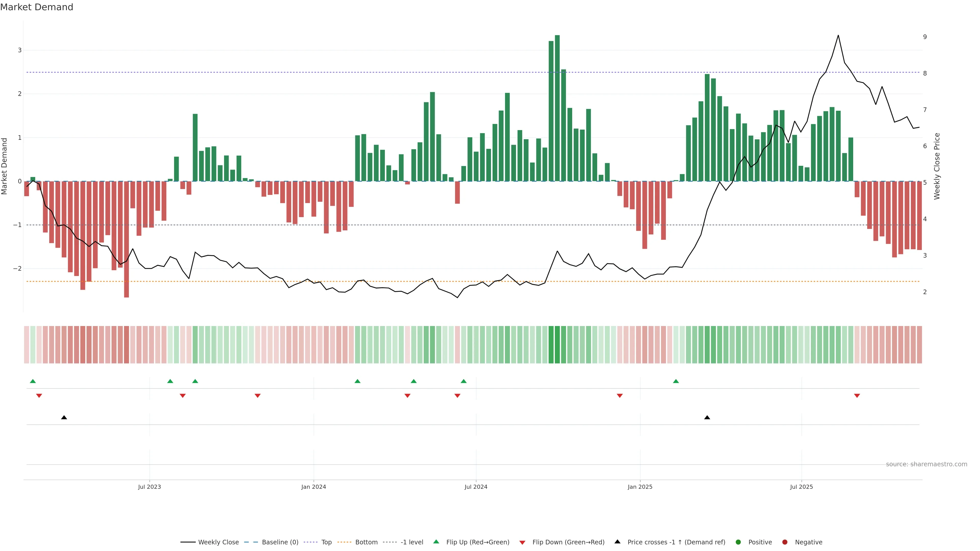The image size is (980, 551).
Task: Click the first green flip-up triangle marker
Action: (33, 381)
